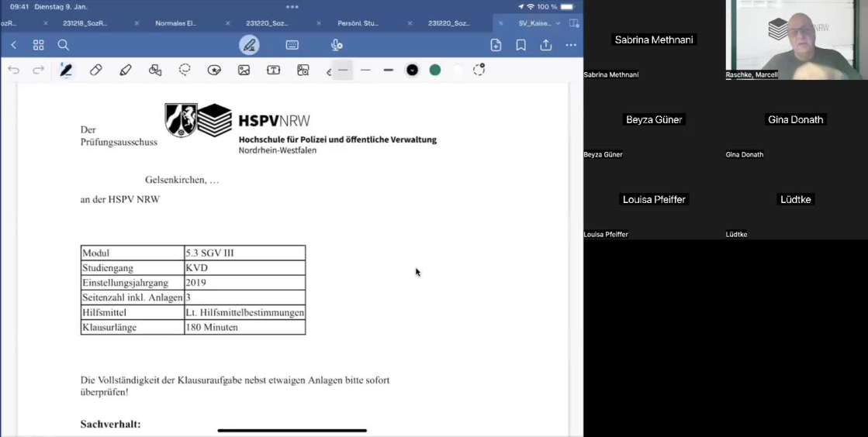
Task: Open the custom color dashed circle
Action: (479, 70)
